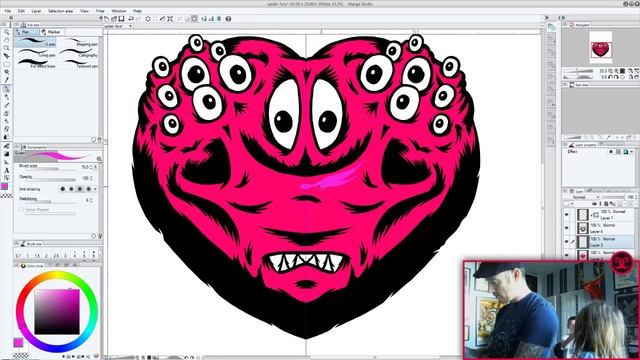Hide Layer 4 using its eye icon
The image size is (640, 360).
point(567,228)
